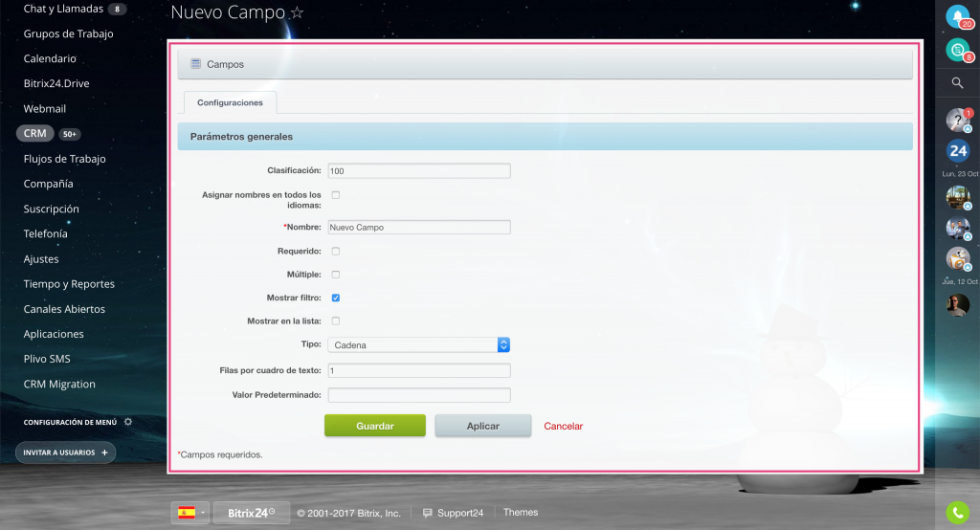Click the Campos list icon

point(195,64)
